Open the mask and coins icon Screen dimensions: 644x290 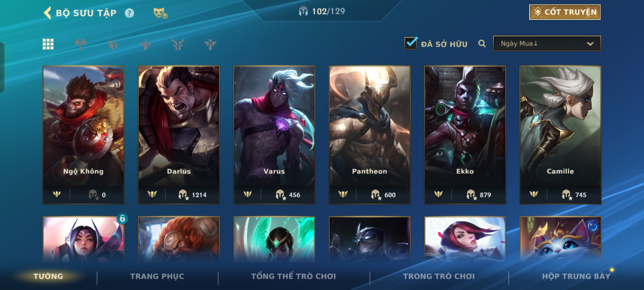(x=160, y=13)
